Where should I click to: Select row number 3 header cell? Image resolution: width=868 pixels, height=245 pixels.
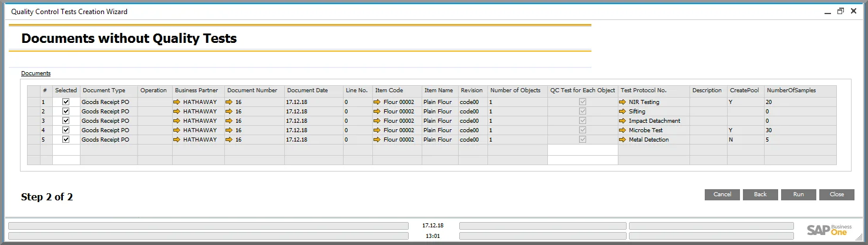click(46, 120)
